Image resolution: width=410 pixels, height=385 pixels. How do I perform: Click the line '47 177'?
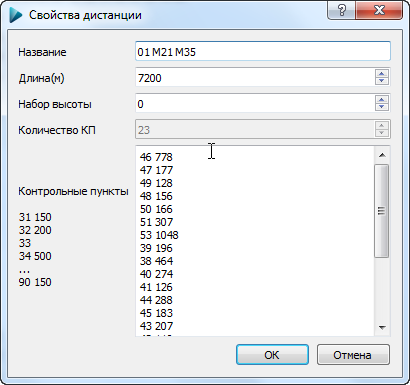156,170
